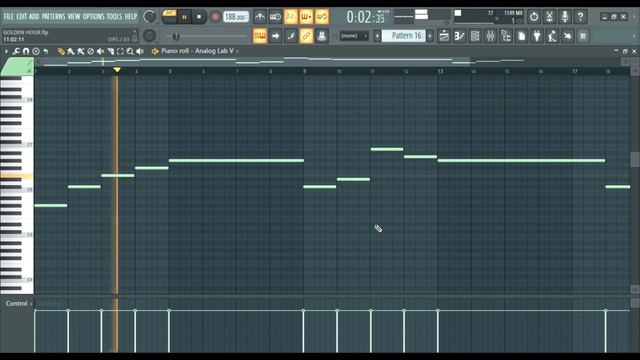This screenshot has width=640, height=360.
Task: Toggle auto-scroll arrow icon
Action: [x=275, y=36]
